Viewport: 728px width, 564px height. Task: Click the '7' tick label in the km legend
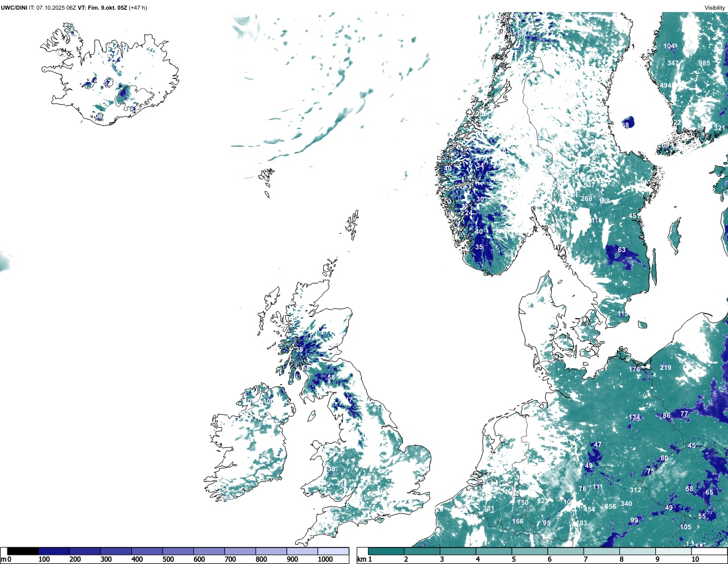[585, 559]
